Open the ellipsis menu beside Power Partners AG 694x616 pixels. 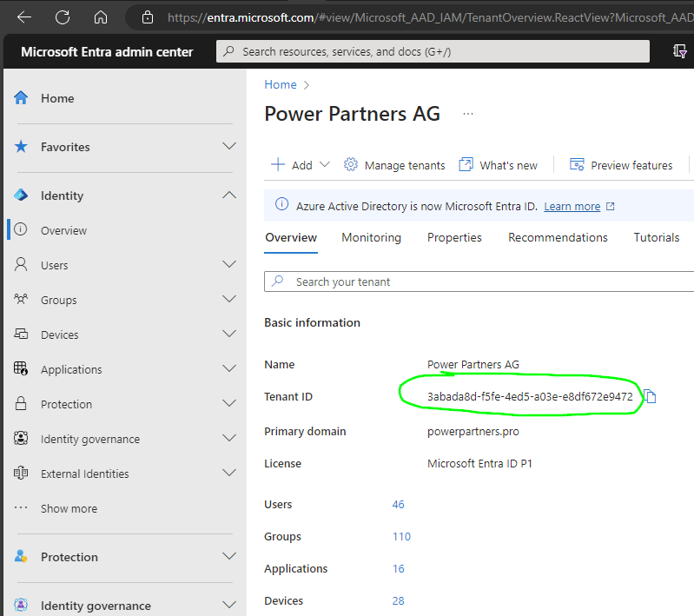tap(468, 114)
